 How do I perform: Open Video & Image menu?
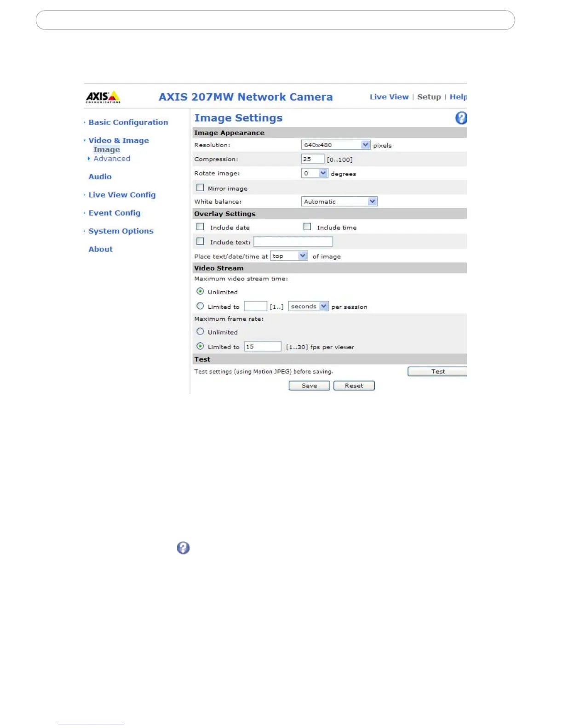[x=119, y=141]
